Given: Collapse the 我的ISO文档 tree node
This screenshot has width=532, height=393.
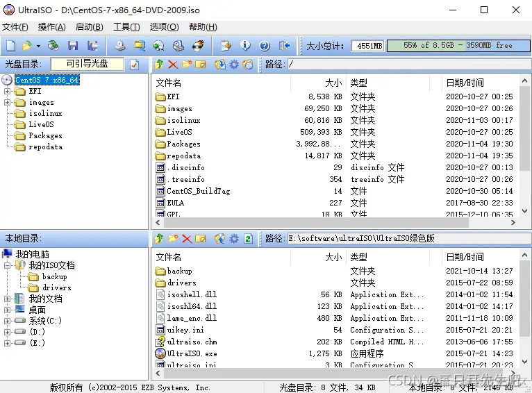Looking at the screenshot, I should (x=7, y=265).
